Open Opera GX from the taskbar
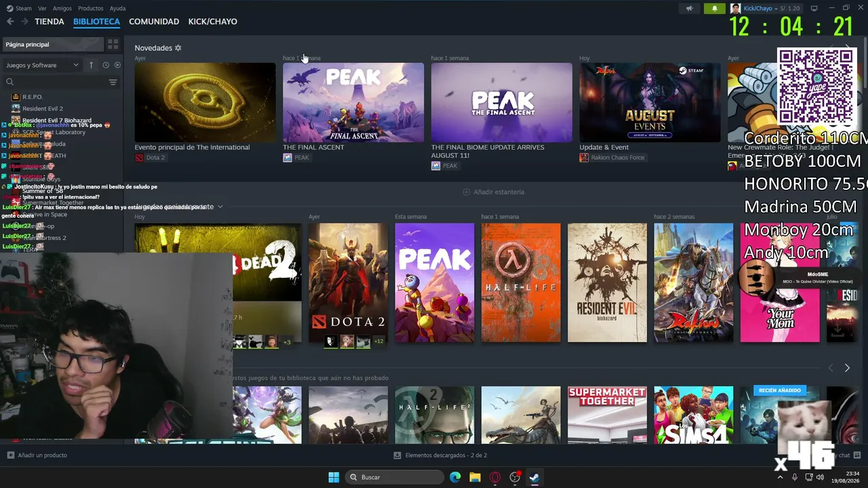Image resolution: width=868 pixels, height=488 pixels. click(495, 477)
